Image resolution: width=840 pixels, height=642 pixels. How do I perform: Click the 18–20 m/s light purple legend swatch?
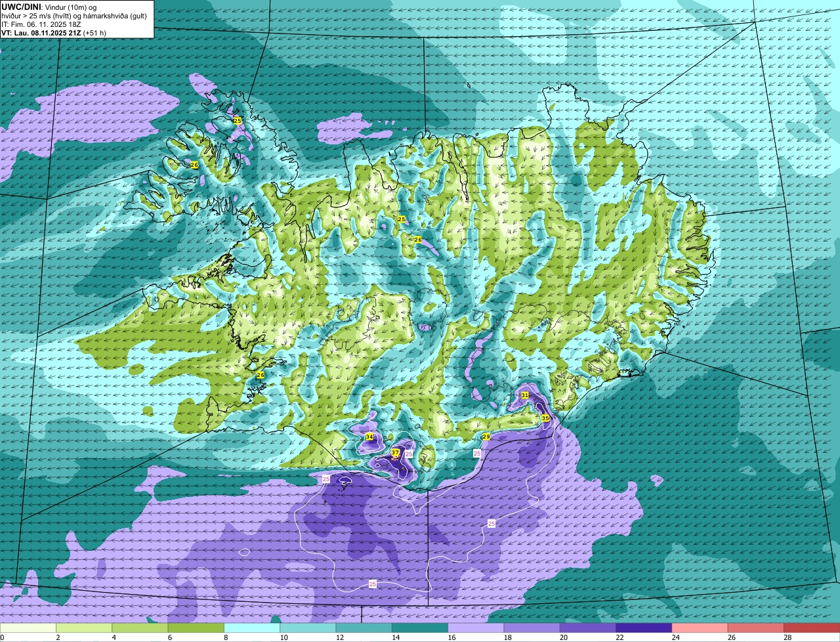click(532, 628)
